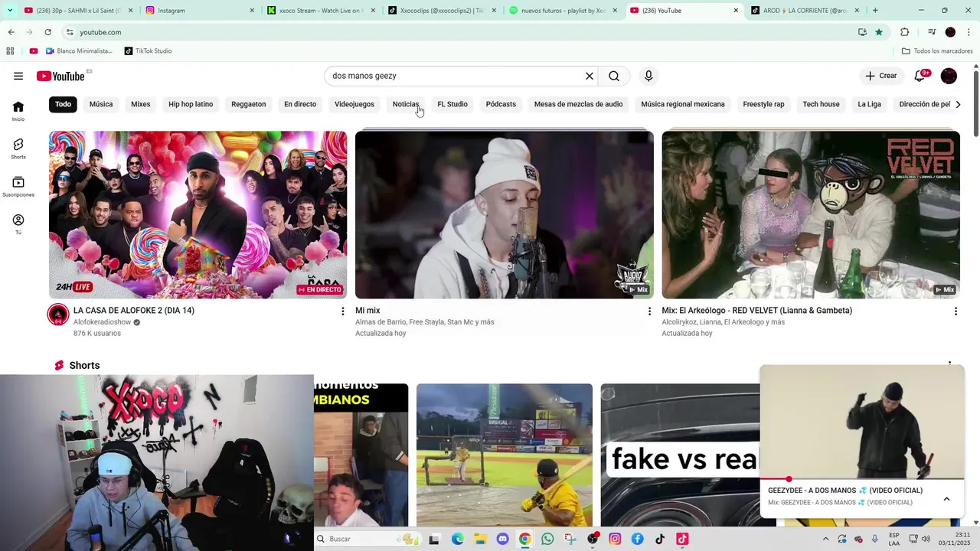Switch to the nuevos futuros playlist tab
980x551 pixels.
[x=563, y=11]
